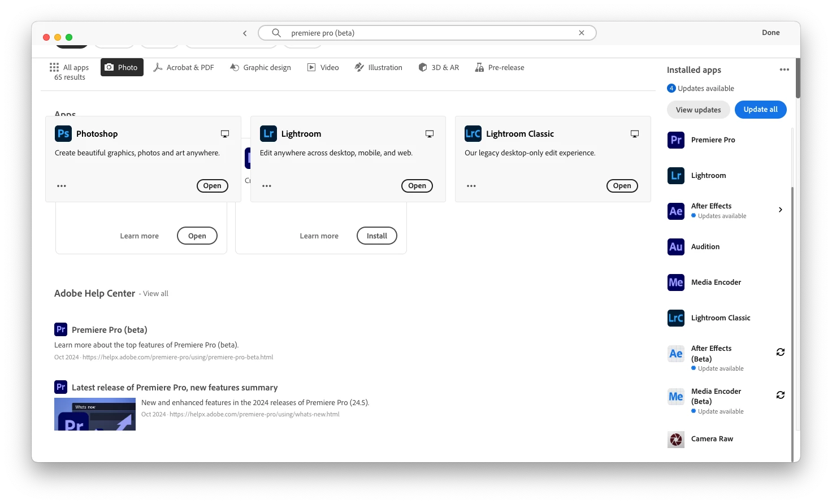The height and width of the screenshot is (504, 832).
Task: Open Premiere Pro (beta) help article
Action: click(110, 330)
